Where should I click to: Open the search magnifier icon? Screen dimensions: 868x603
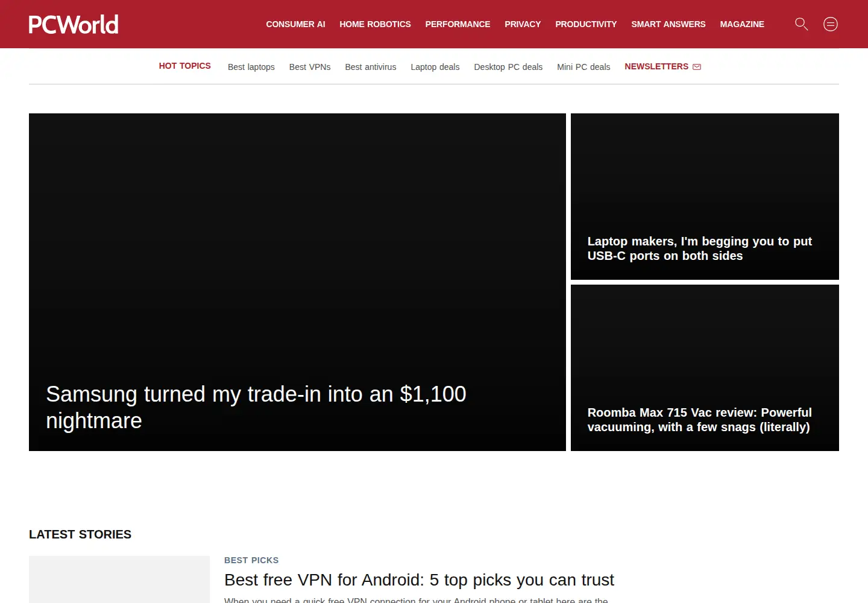tap(801, 24)
